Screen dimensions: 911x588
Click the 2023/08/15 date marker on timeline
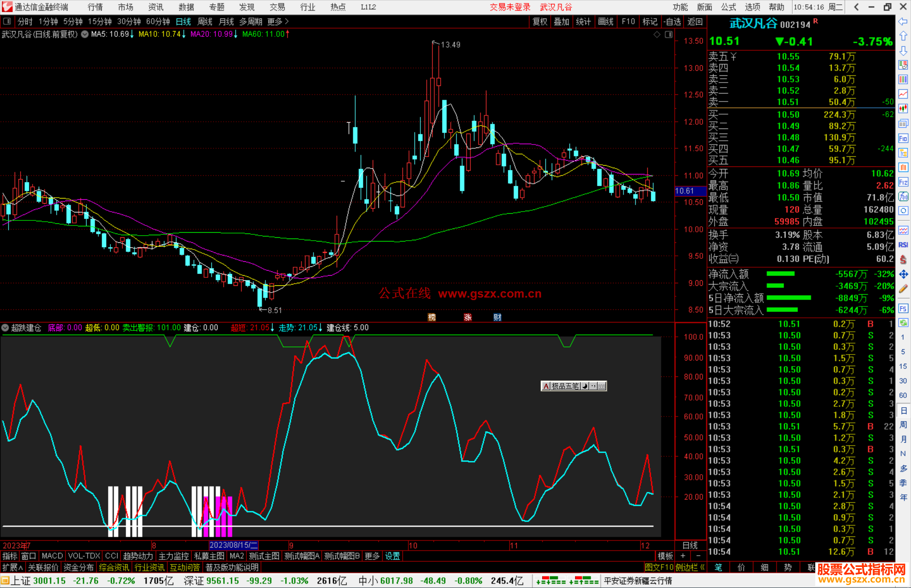[233, 545]
